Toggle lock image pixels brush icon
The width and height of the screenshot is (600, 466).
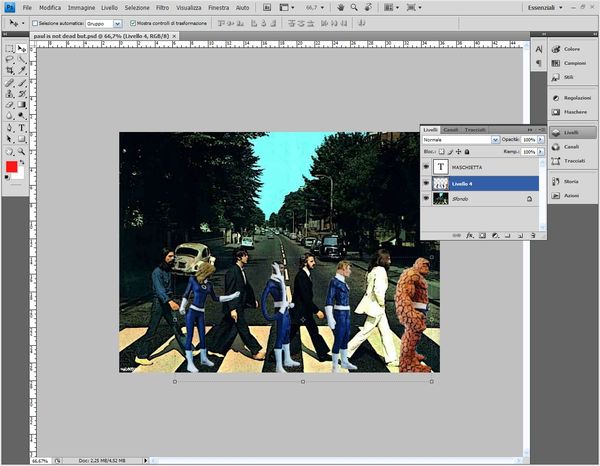[x=450, y=152]
